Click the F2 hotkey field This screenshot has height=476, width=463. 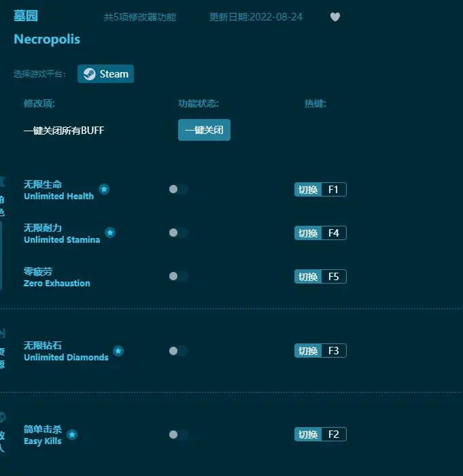(x=334, y=435)
